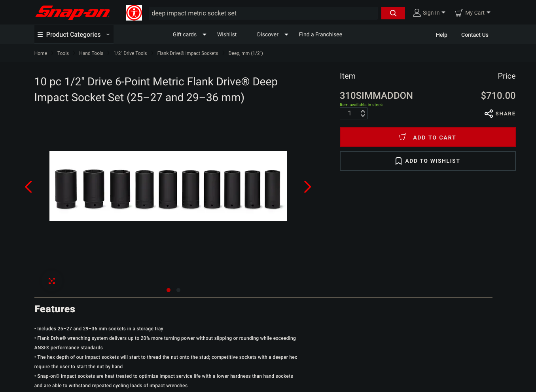Go to the Wishlist menu item

(x=227, y=35)
